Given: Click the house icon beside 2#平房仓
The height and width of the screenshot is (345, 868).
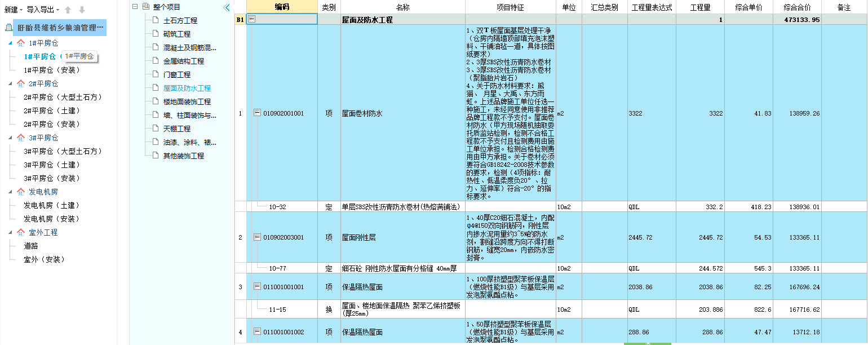Looking at the screenshot, I should 21,83.
